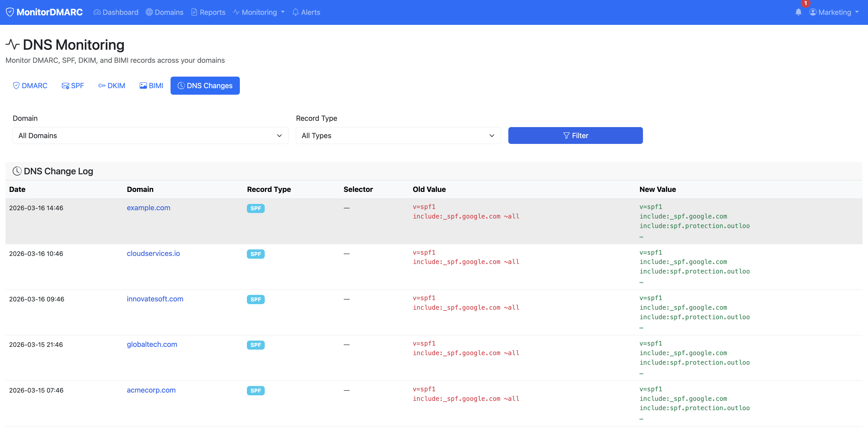Click the Filter button

(x=575, y=135)
